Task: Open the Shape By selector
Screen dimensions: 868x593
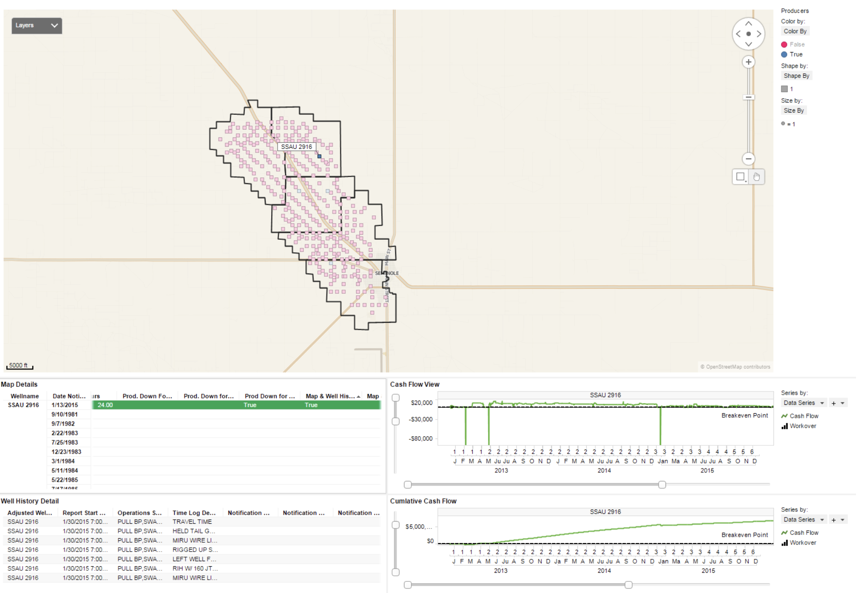Action: tap(796, 76)
